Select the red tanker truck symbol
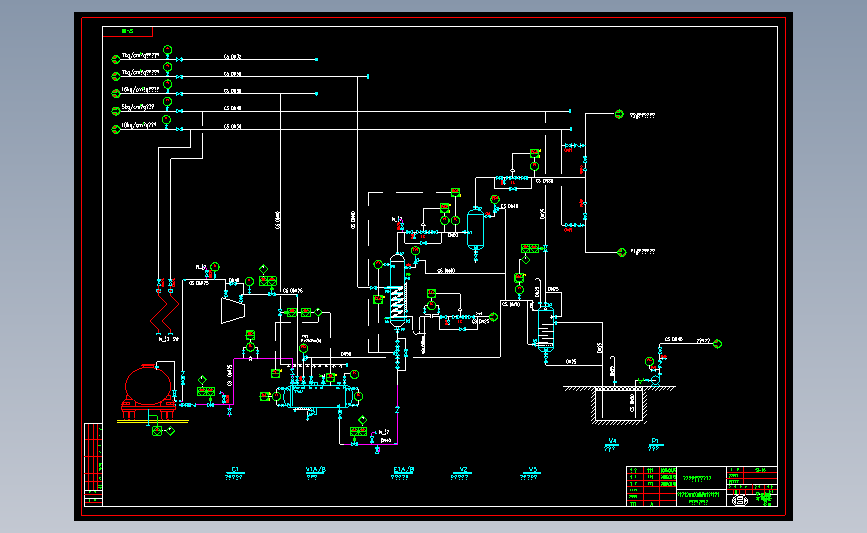 [x=148, y=392]
